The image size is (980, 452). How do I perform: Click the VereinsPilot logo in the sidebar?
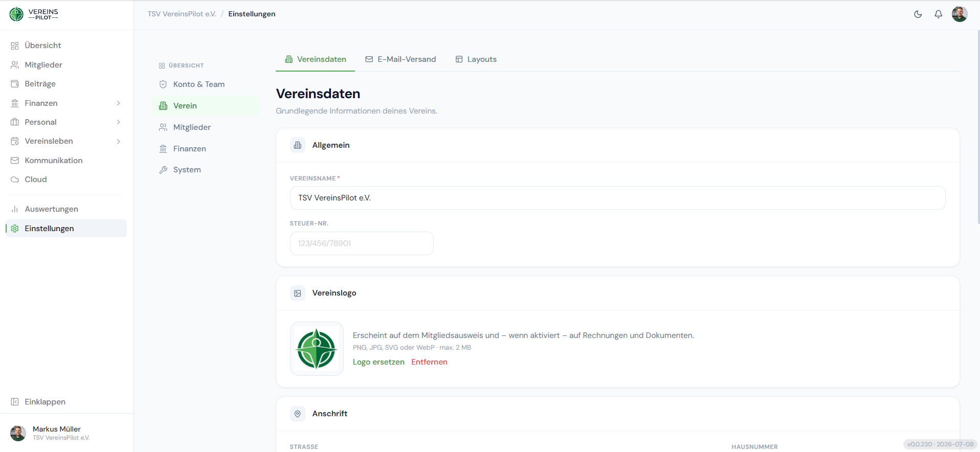[34, 14]
